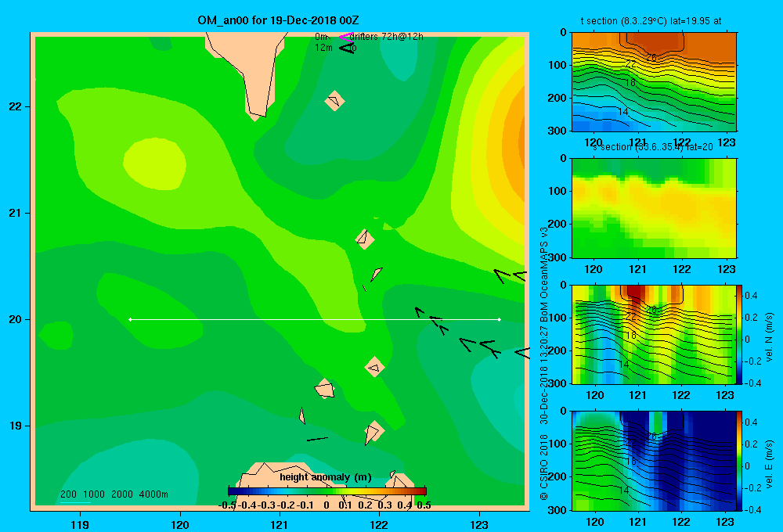Click the '-0.5' tick on the height anomaly scale

pos(228,505)
